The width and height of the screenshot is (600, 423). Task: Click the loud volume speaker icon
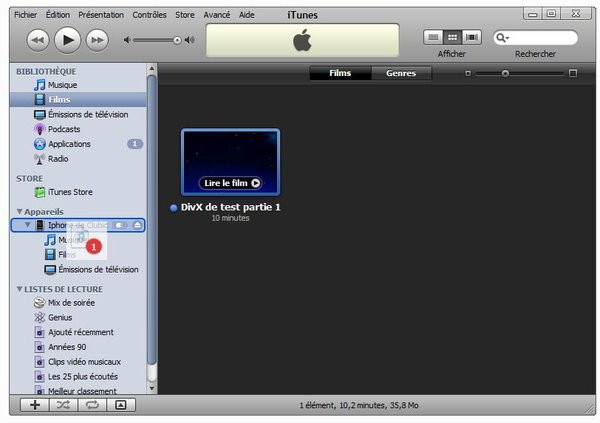pos(190,40)
